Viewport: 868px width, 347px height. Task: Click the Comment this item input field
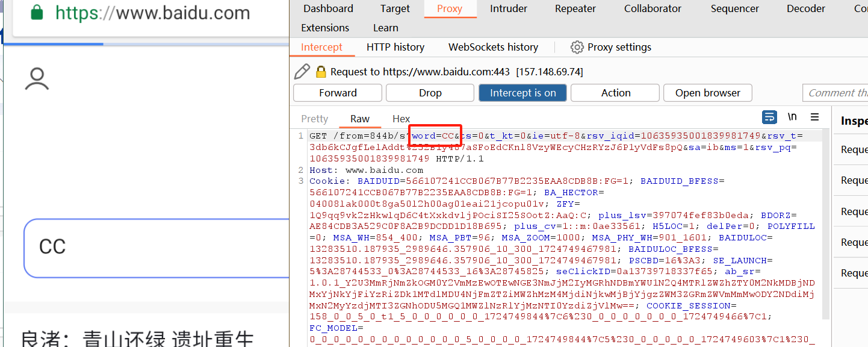835,93
